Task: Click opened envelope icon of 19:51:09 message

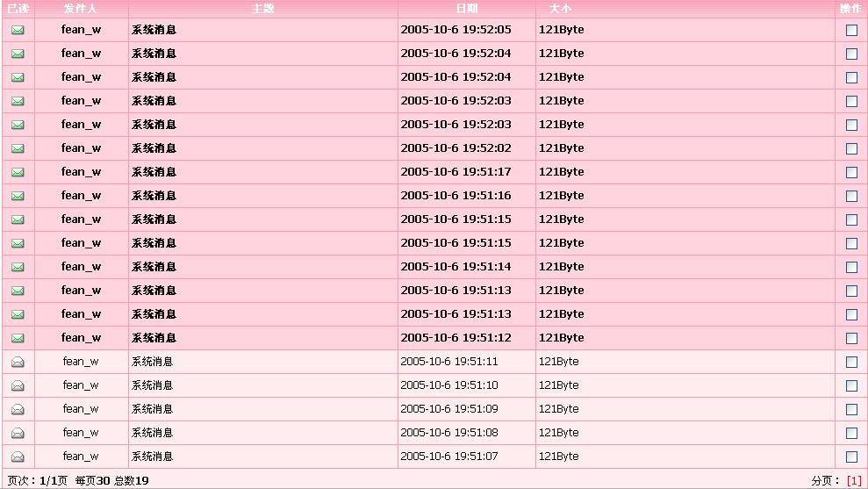Action: 18,409
